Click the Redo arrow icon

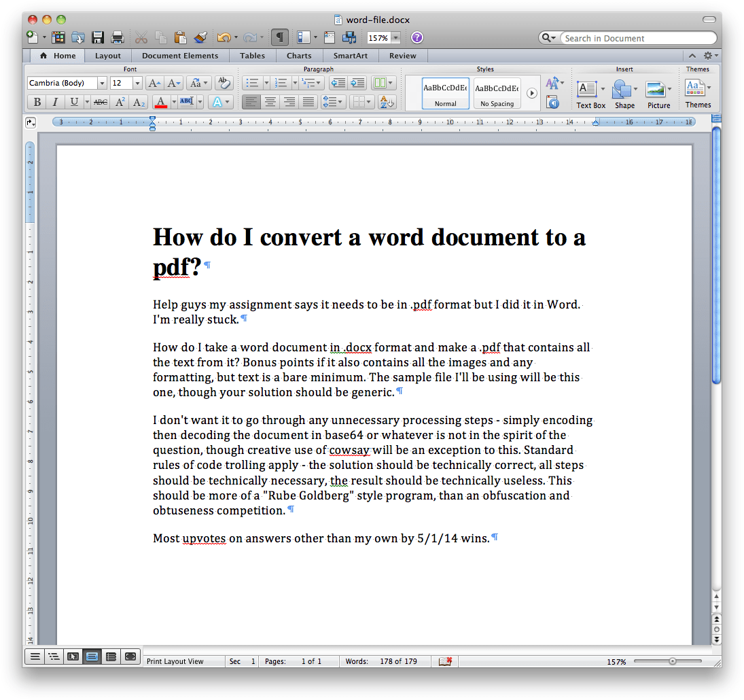click(249, 37)
